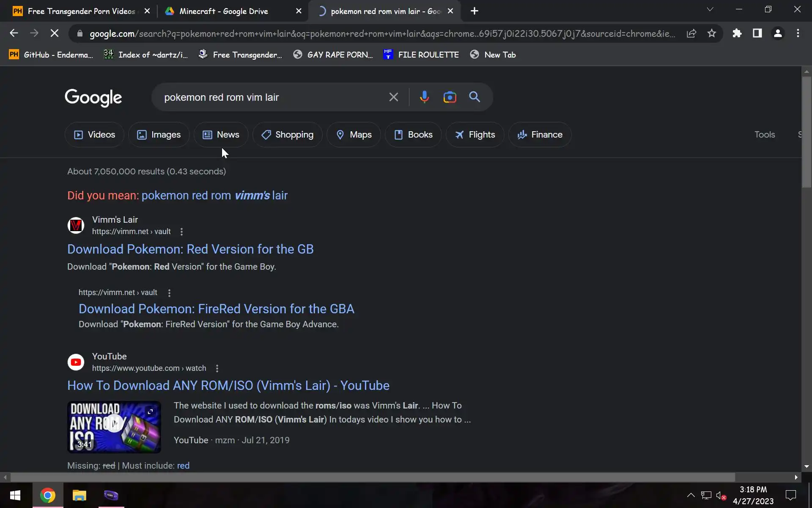Stop loading the page
This screenshot has width=812, height=508.
point(55,33)
